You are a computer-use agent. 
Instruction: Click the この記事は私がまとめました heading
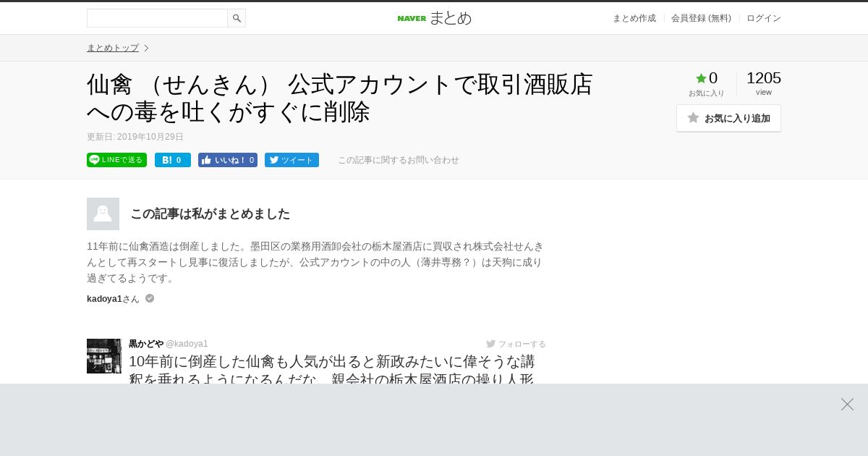coord(210,214)
